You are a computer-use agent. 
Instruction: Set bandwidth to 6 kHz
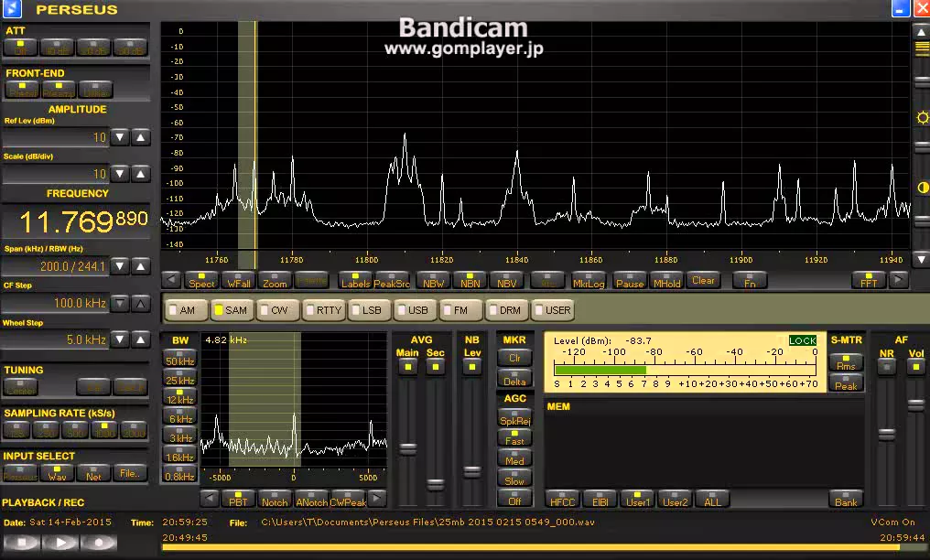click(179, 416)
